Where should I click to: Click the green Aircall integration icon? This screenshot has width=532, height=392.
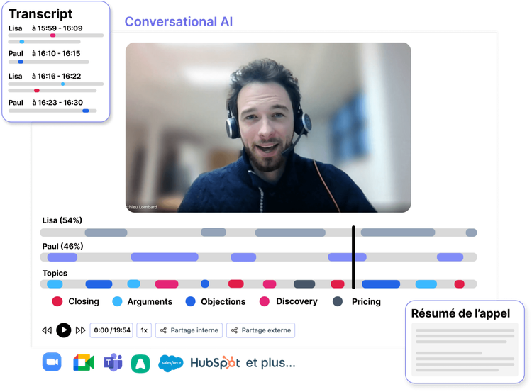140,364
